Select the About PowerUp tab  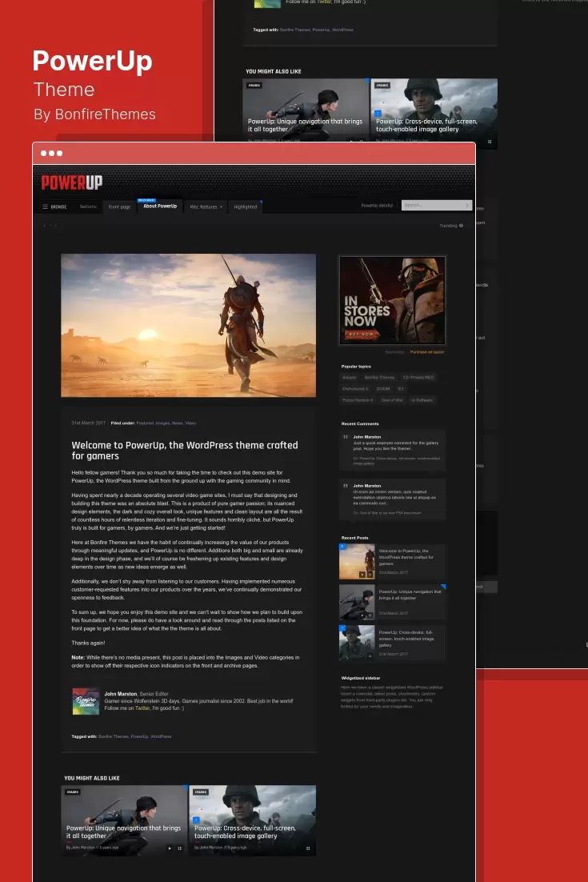pyautogui.click(x=160, y=206)
